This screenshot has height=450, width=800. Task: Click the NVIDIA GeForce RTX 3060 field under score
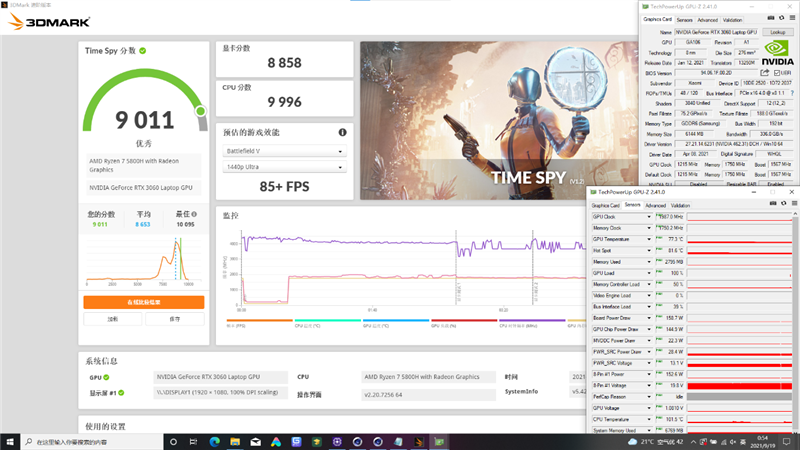144,188
